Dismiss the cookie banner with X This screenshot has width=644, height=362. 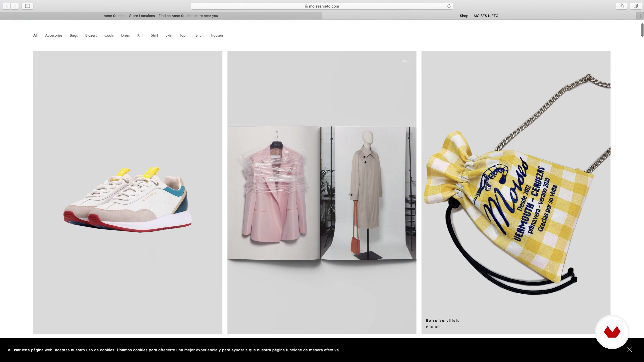[630, 350]
